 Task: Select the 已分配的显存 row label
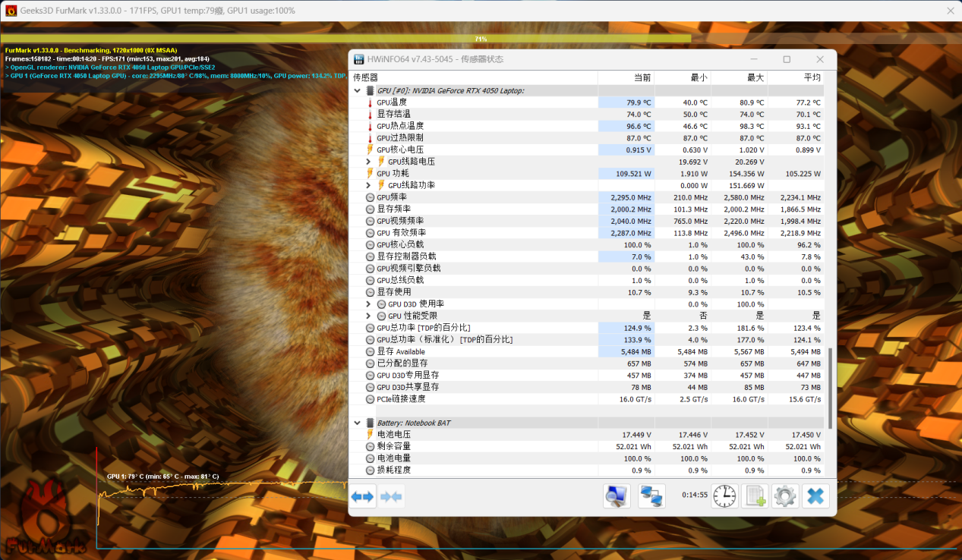tap(402, 363)
